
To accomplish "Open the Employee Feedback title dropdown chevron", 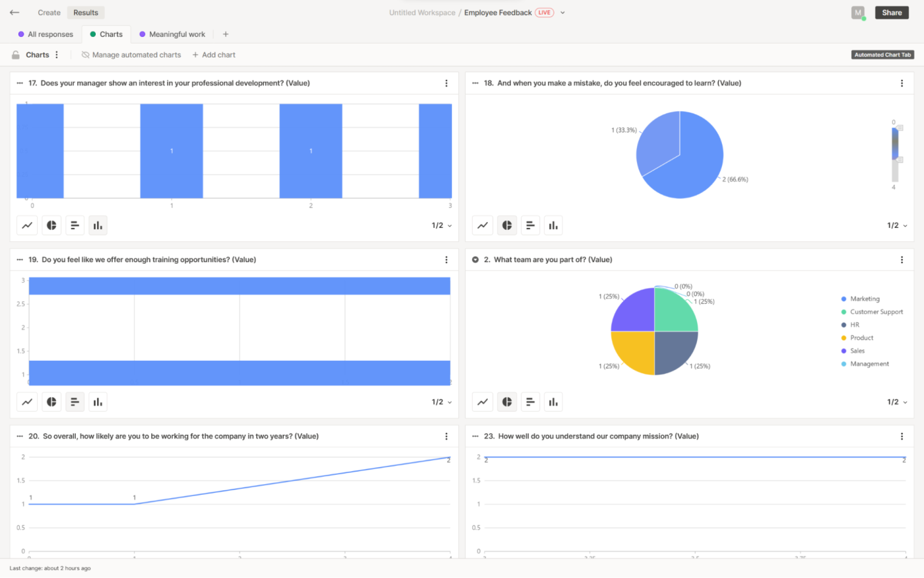I will pos(562,13).
